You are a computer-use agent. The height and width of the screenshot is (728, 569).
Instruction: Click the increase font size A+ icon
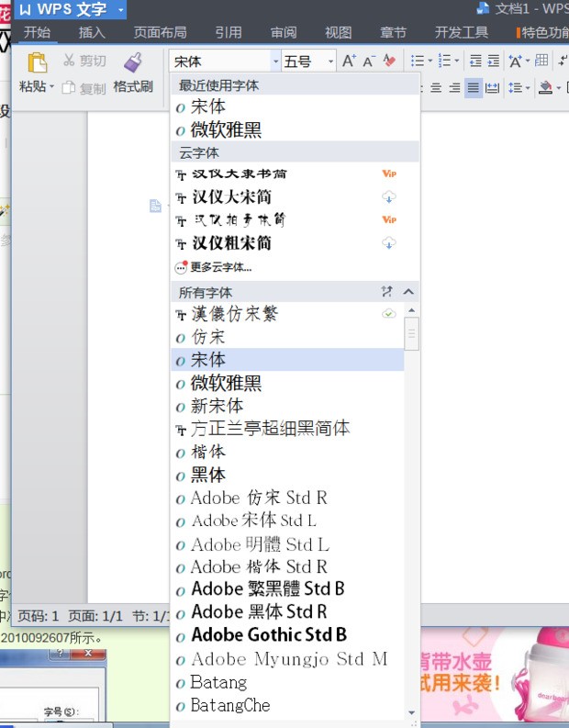click(x=349, y=61)
